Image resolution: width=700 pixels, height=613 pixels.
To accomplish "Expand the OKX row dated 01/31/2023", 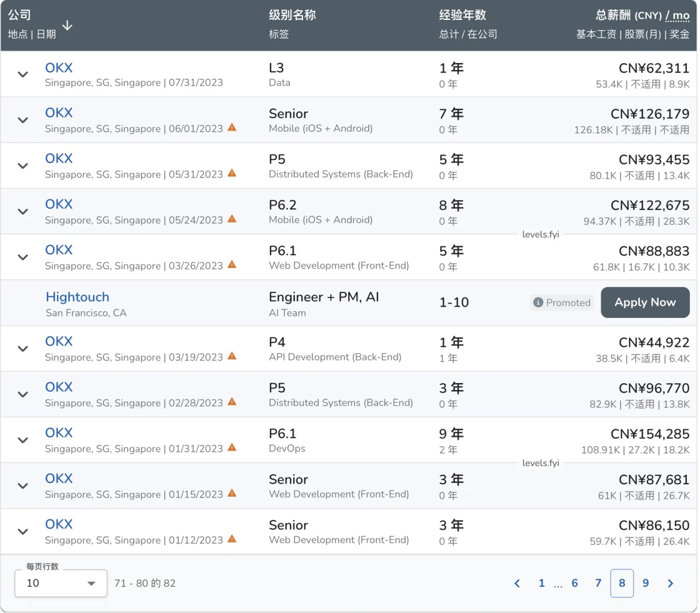I will point(23,440).
